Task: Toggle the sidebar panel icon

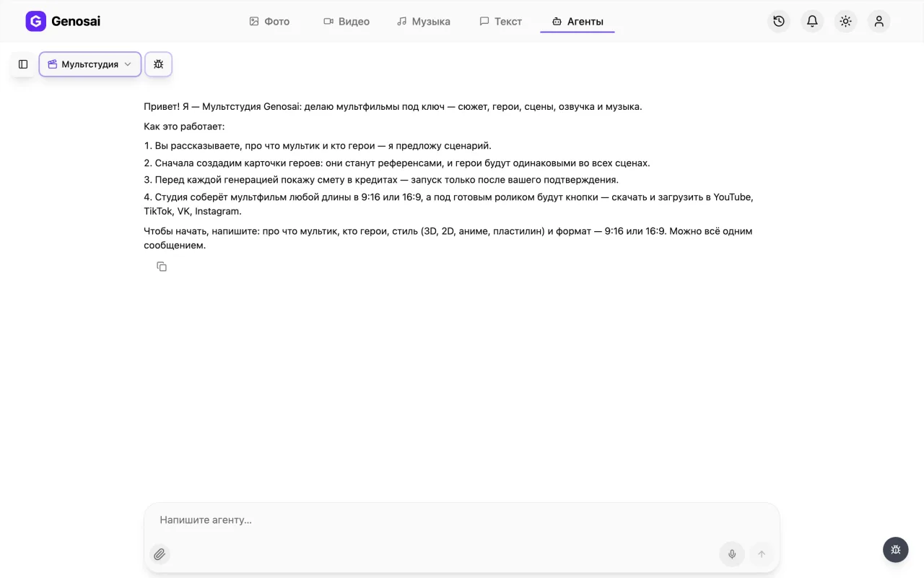Action: [23, 64]
